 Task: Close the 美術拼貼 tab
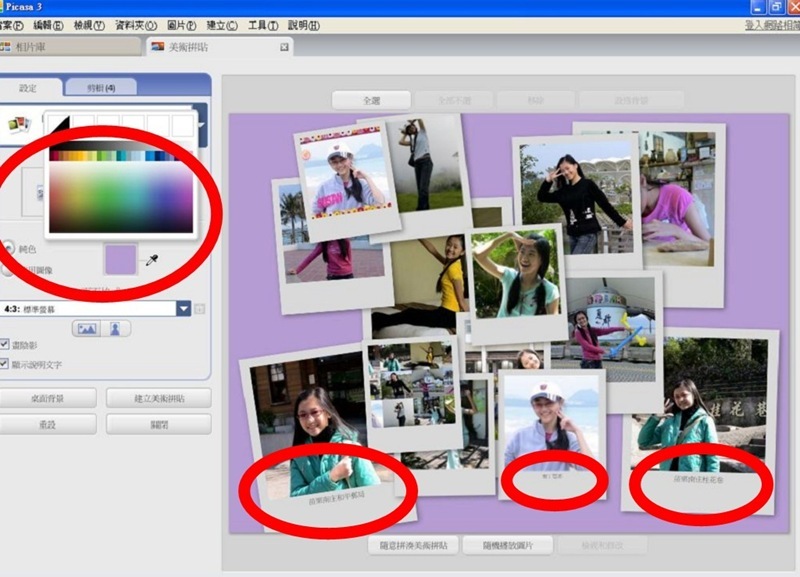click(284, 47)
